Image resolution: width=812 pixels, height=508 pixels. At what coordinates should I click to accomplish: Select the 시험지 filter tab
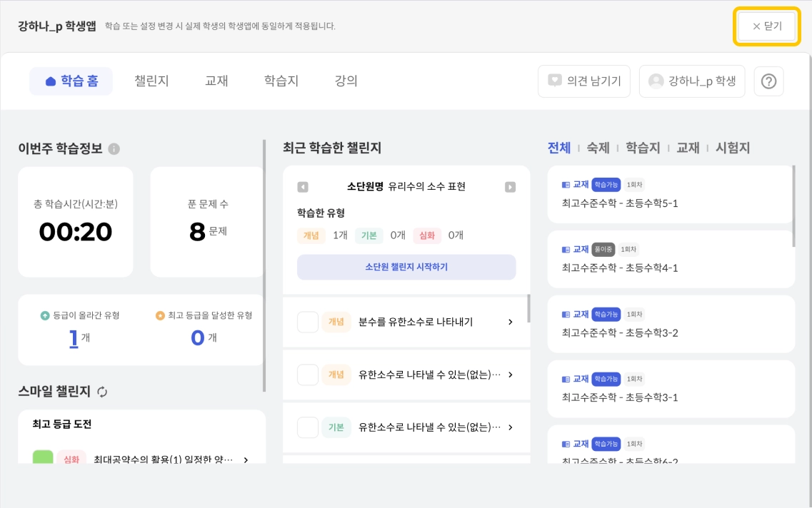click(x=733, y=148)
